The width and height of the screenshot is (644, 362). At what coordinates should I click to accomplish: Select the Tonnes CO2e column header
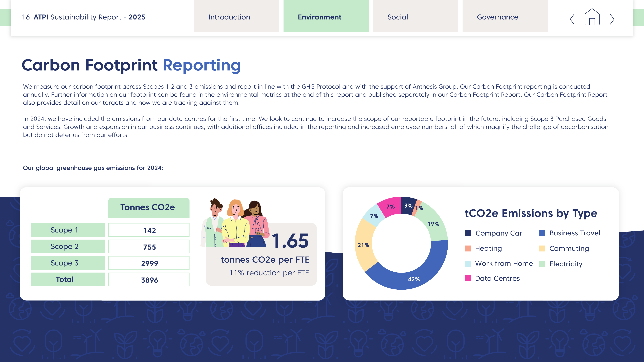click(149, 208)
